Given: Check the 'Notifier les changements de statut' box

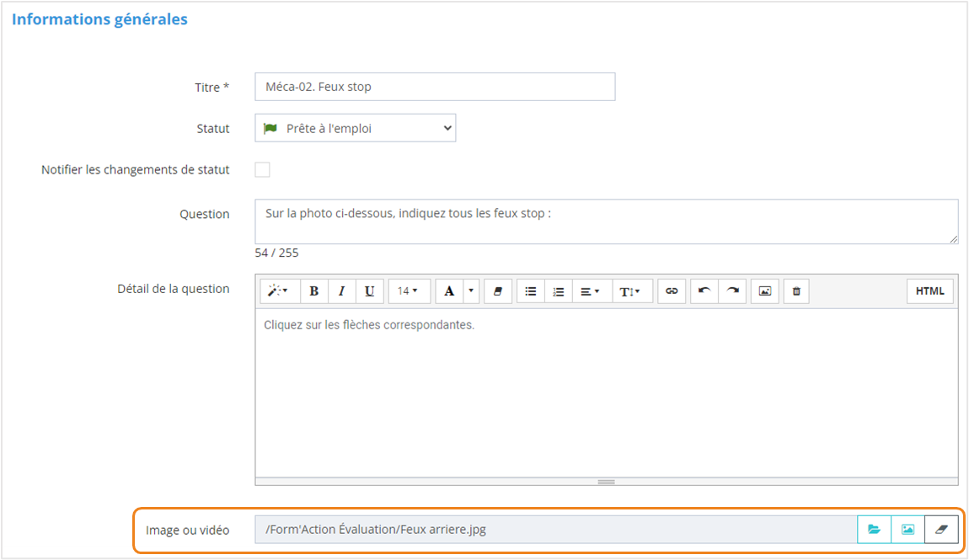Looking at the screenshot, I should (x=263, y=170).
